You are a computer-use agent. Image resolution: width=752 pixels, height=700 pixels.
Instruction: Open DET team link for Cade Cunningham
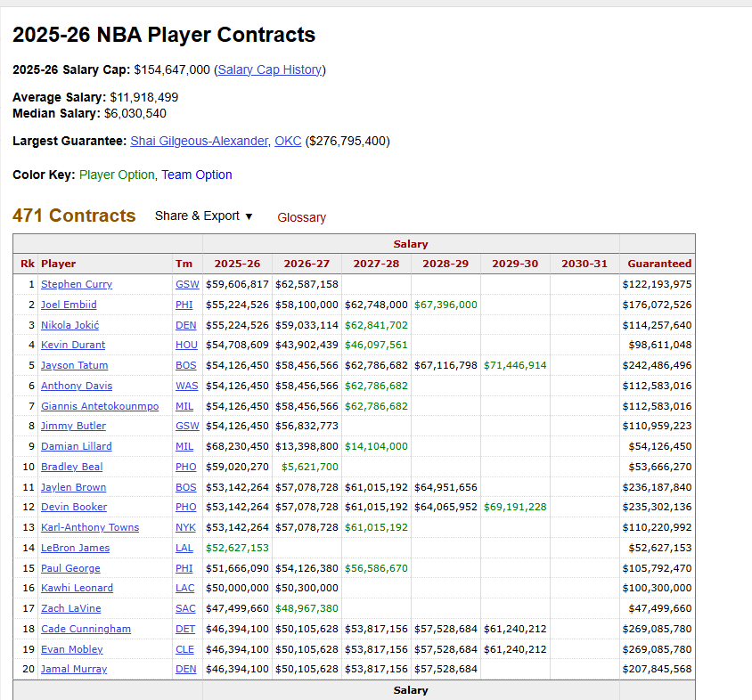tap(185, 629)
